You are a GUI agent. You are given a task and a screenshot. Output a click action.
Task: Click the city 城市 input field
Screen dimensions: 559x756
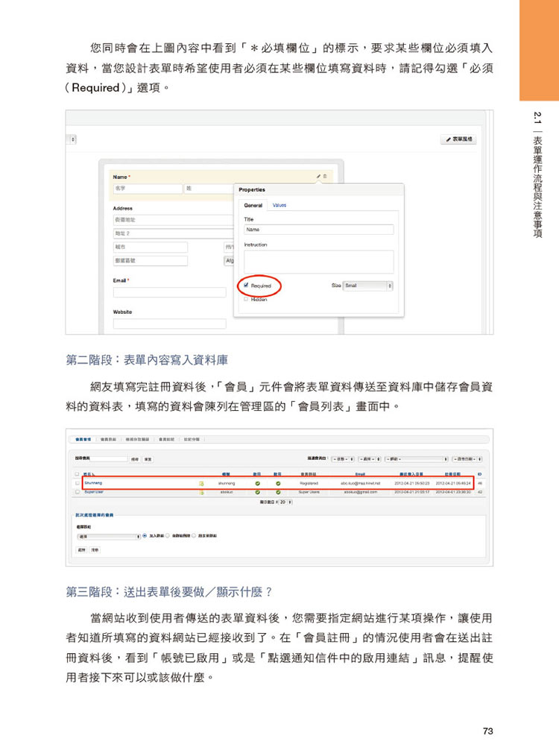tap(151, 247)
